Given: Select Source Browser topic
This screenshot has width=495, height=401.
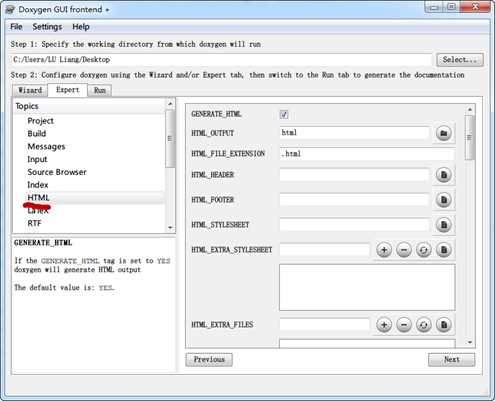Looking at the screenshot, I should coord(57,172).
